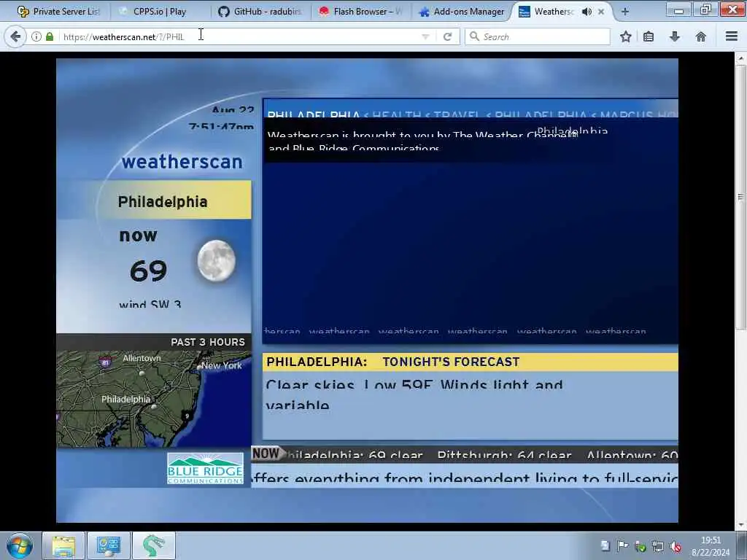Click TONIGHT'S FORECAST header

point(451,362)
